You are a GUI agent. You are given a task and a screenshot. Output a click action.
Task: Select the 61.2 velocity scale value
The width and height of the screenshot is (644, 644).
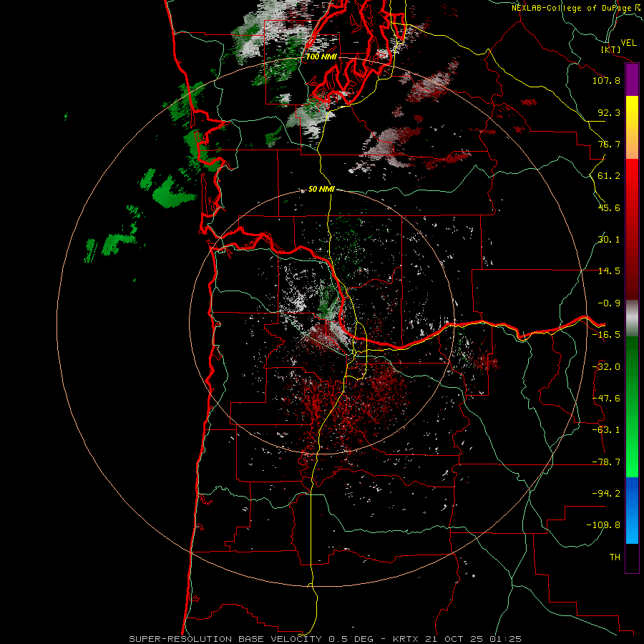(609, 176)
